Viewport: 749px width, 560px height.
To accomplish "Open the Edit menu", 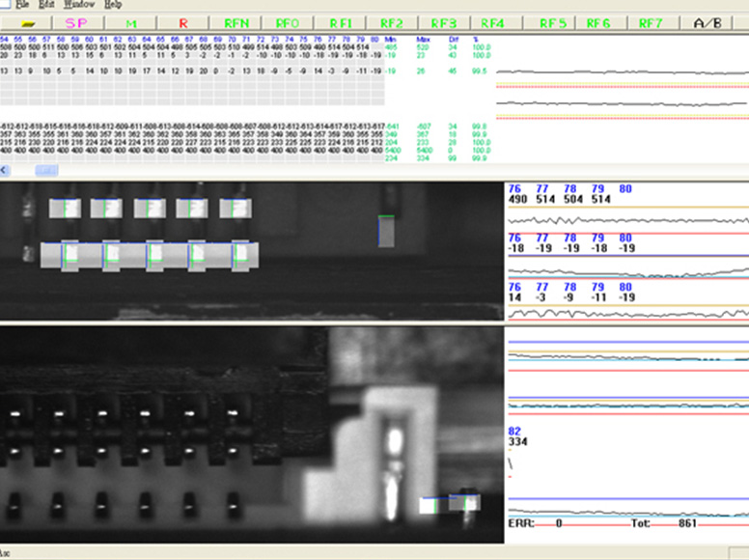I will tap(47, 5).
